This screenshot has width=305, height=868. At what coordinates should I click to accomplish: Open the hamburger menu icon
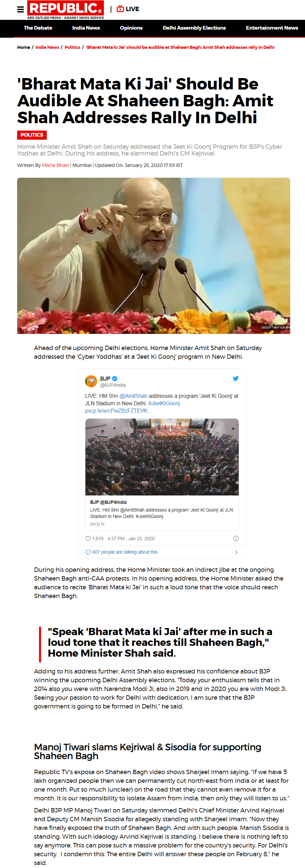(21, 9)
